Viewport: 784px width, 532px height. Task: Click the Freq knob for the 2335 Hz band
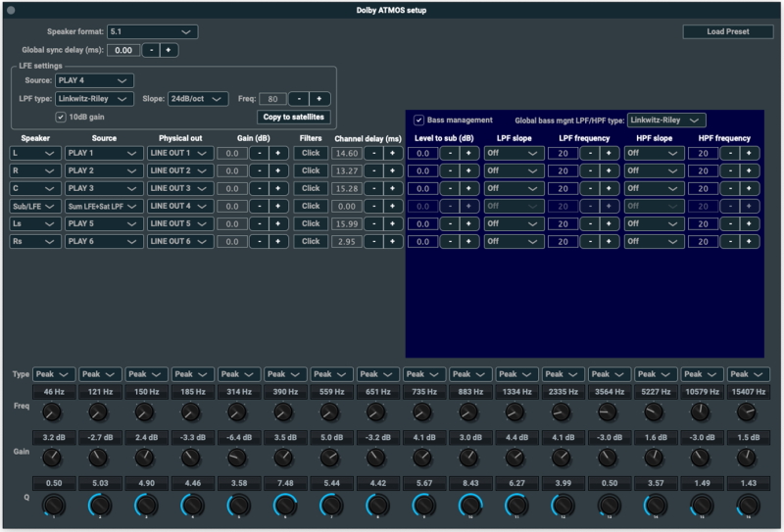coord(561,412)
